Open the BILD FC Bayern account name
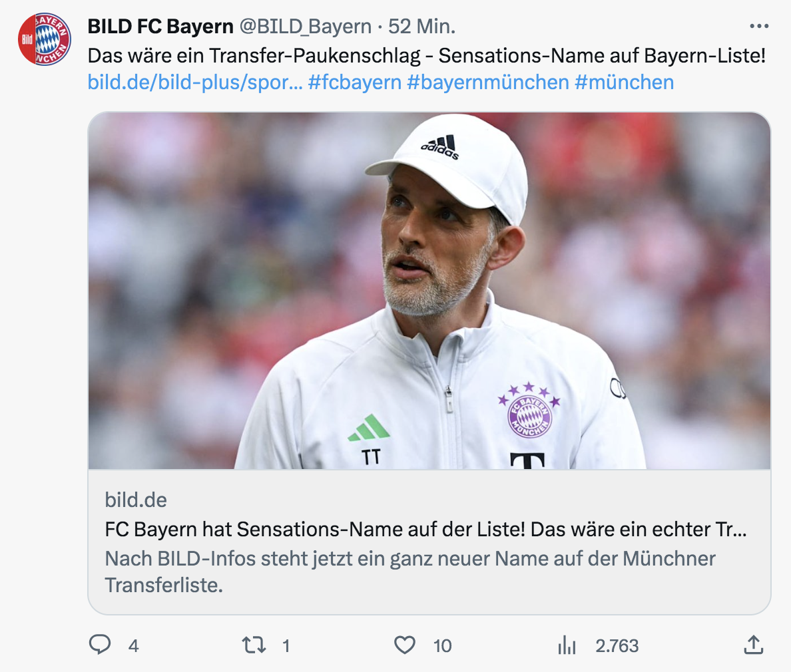791x672 pixels. [160, 27]
